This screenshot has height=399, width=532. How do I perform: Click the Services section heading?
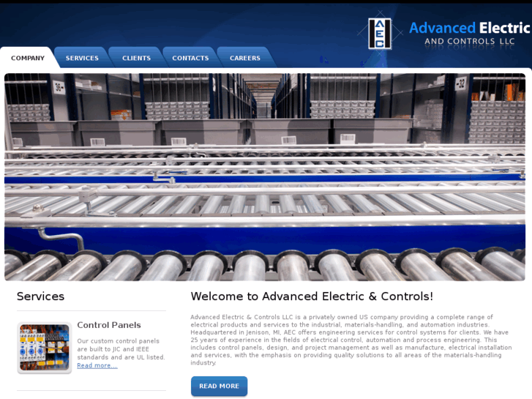coord(40,296)
